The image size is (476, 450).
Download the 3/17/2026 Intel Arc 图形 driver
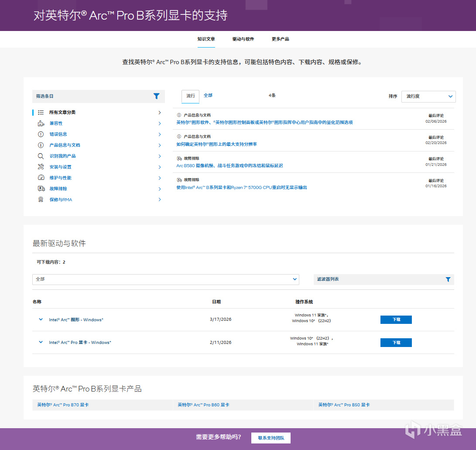point(396,320)
